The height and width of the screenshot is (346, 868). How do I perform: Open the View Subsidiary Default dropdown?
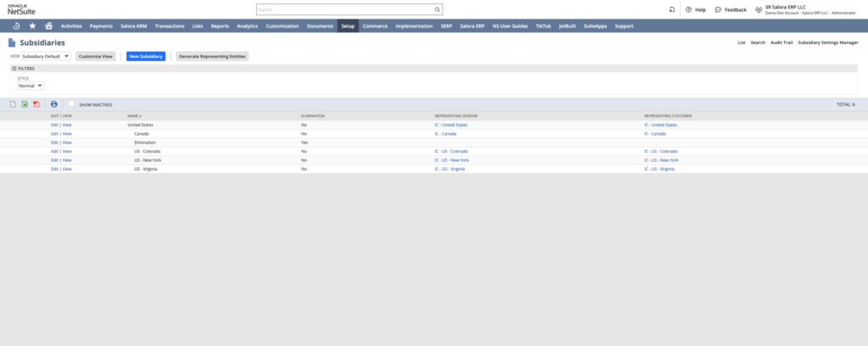coord(46,56)
